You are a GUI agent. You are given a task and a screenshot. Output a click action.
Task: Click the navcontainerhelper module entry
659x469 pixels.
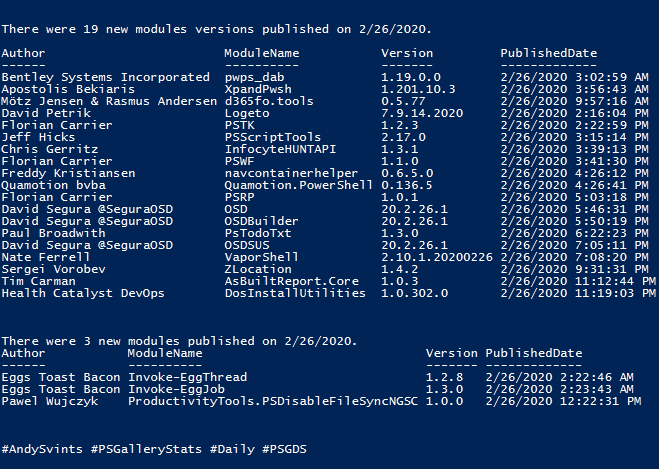[291, 173]
